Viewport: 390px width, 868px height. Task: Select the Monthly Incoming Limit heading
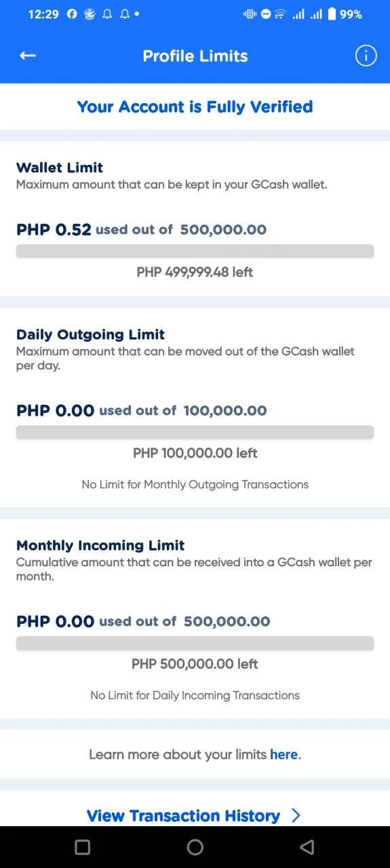[100, 545]
